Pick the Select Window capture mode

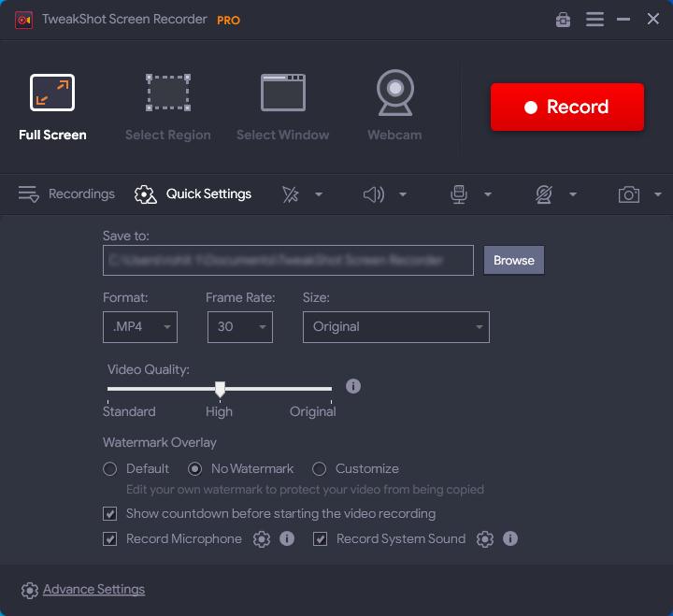(282, 107)
